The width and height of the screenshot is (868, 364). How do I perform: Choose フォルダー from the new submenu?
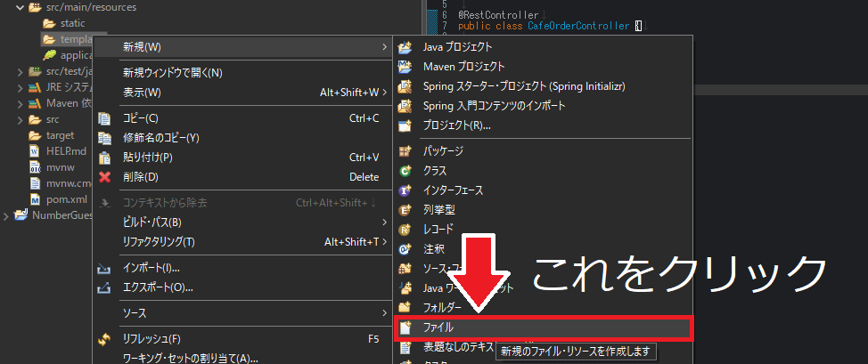click(443, 307)
